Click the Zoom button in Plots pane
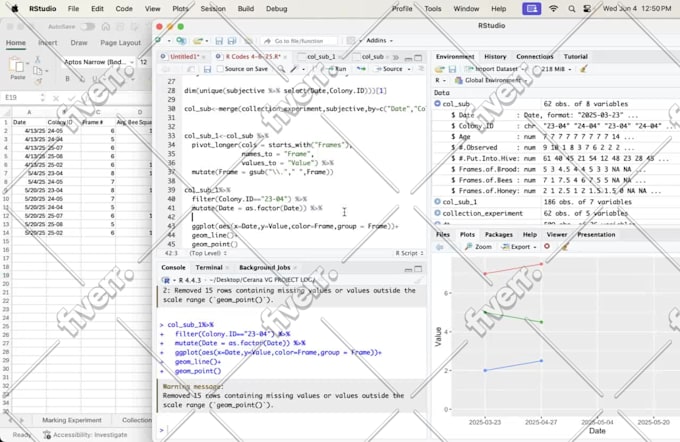This screenshot has height=442, width=680. [x=479, y=247]
